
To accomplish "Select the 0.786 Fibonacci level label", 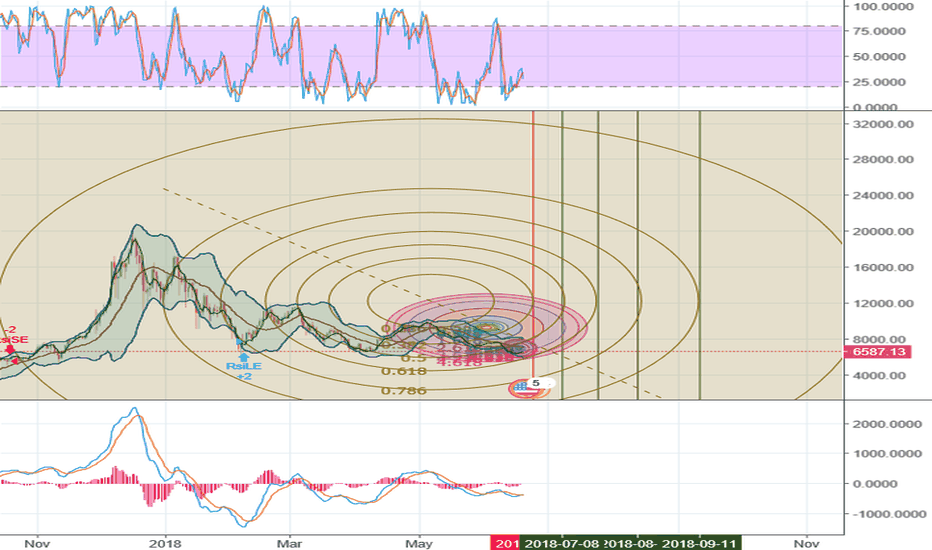I will 404,391.
